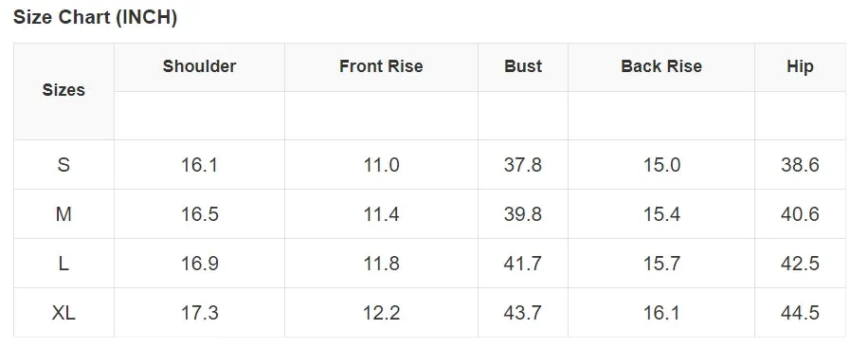Select the M size row label
The image size is (868, 348).
(63, 214)
